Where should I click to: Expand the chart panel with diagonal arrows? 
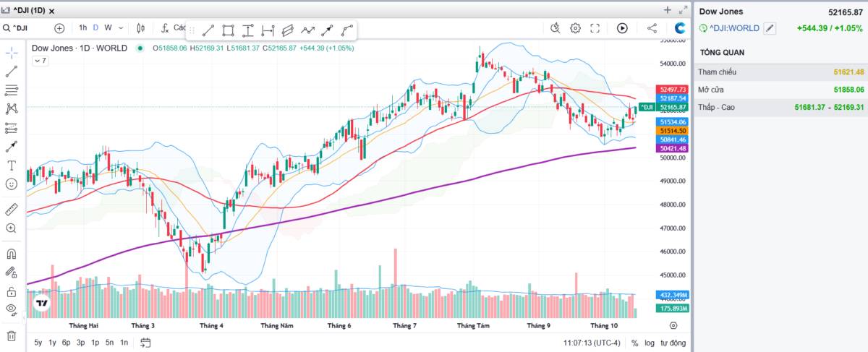(x=684, y=10)
